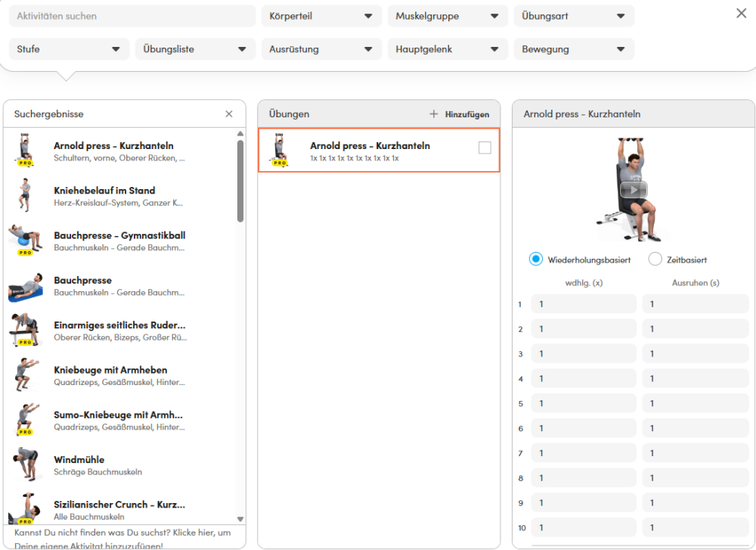Tick the checkbox for Arnold press in Übungen
The image size is (756, 550).
coord(485,148)
